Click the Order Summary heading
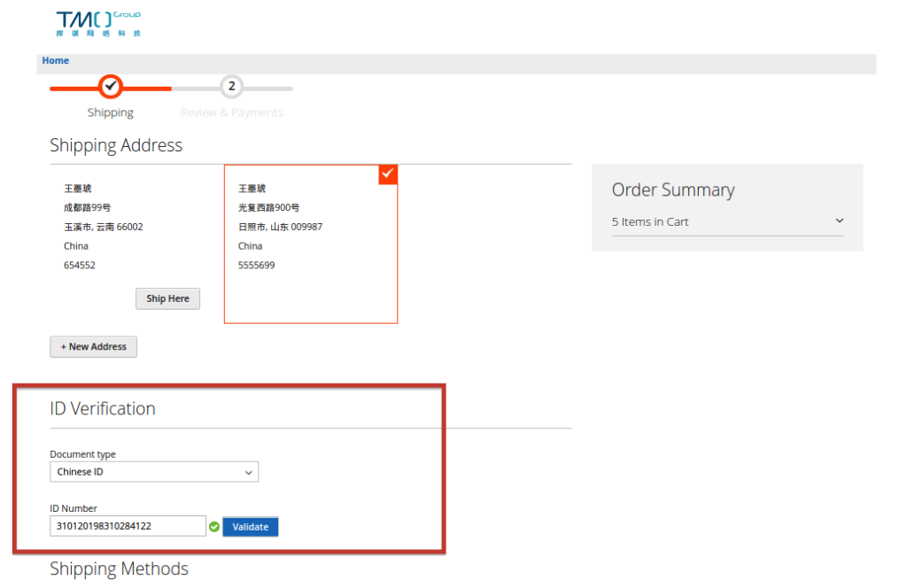 [x=673, y=190]
